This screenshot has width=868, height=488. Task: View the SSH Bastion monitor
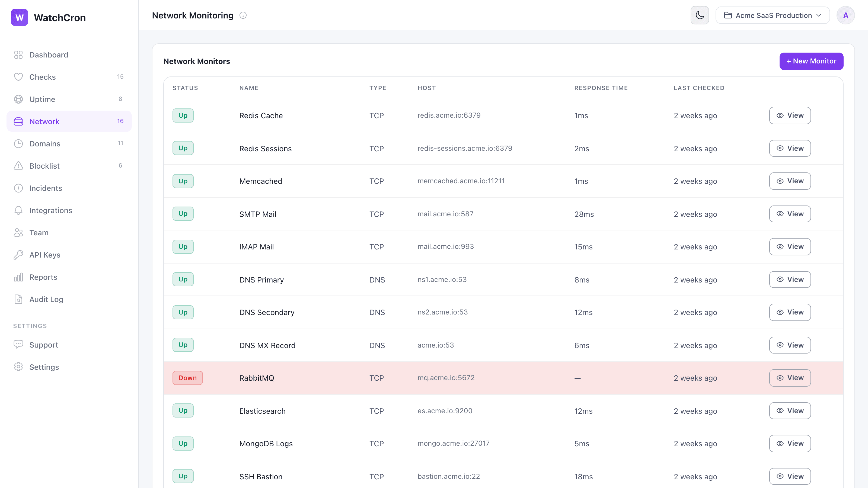790,477
